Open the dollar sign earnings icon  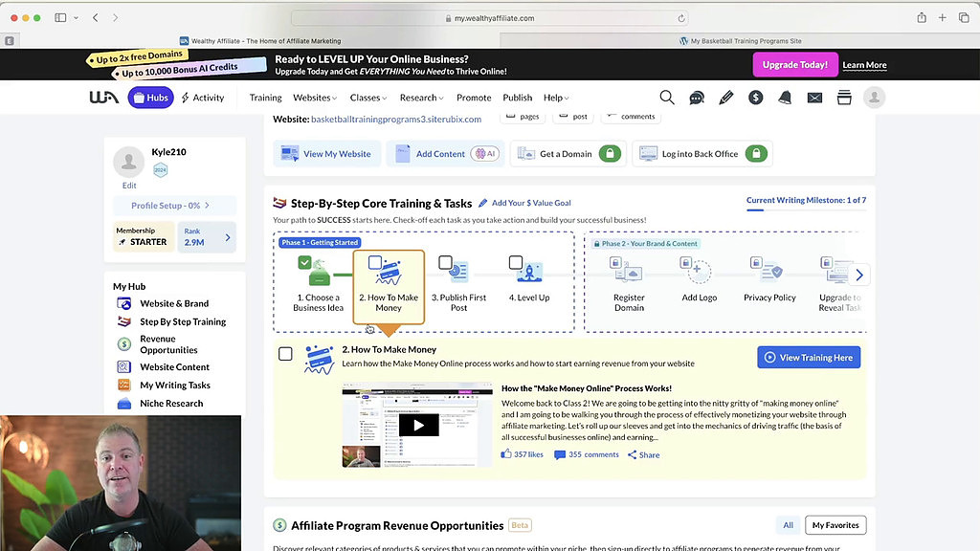(755, 97)
